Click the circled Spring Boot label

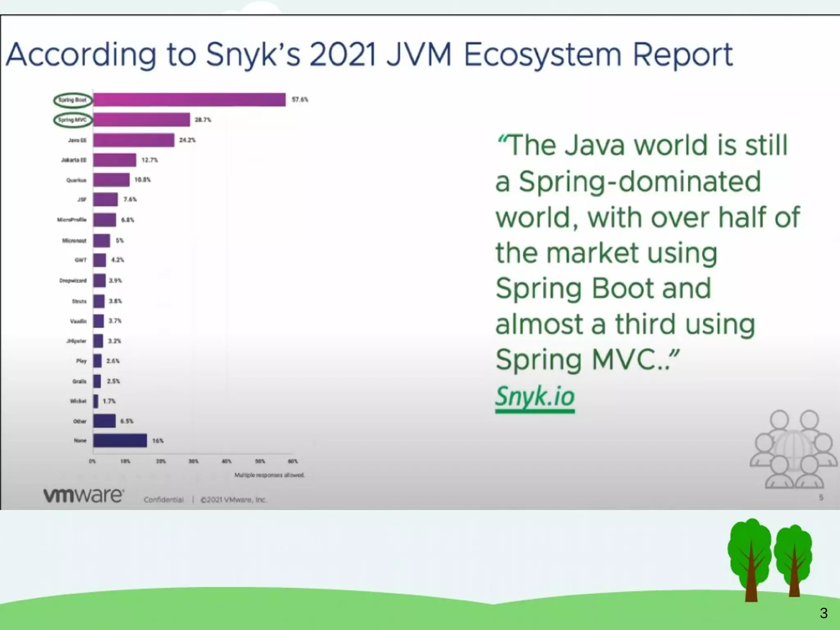point(73,100)
